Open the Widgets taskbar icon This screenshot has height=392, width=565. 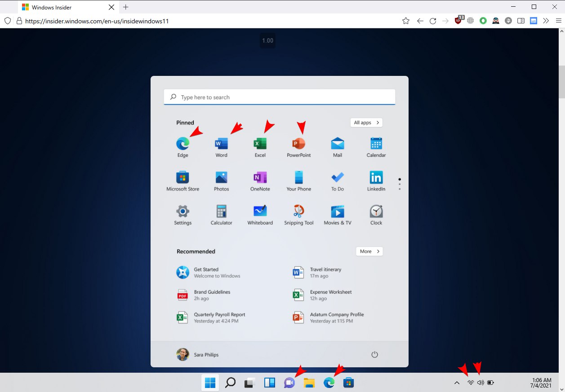coord(270,383)
